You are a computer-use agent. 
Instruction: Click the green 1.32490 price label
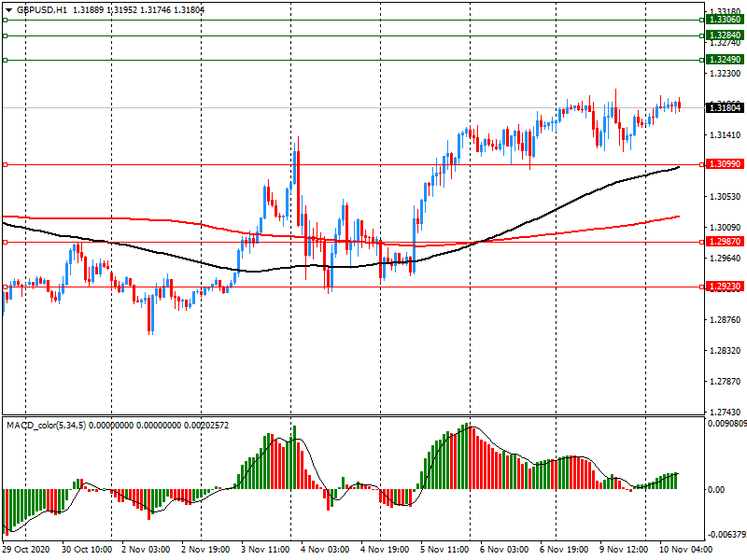click(x=724, y=60)
